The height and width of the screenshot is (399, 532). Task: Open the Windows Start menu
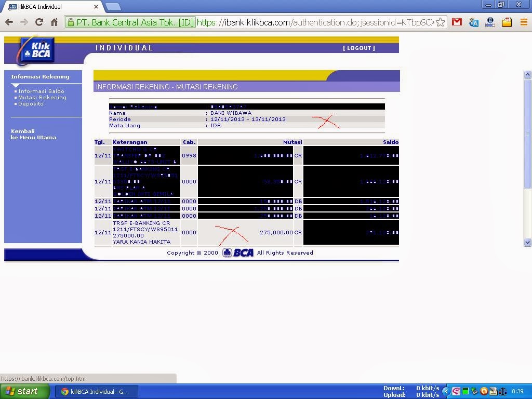coord(24,392)
